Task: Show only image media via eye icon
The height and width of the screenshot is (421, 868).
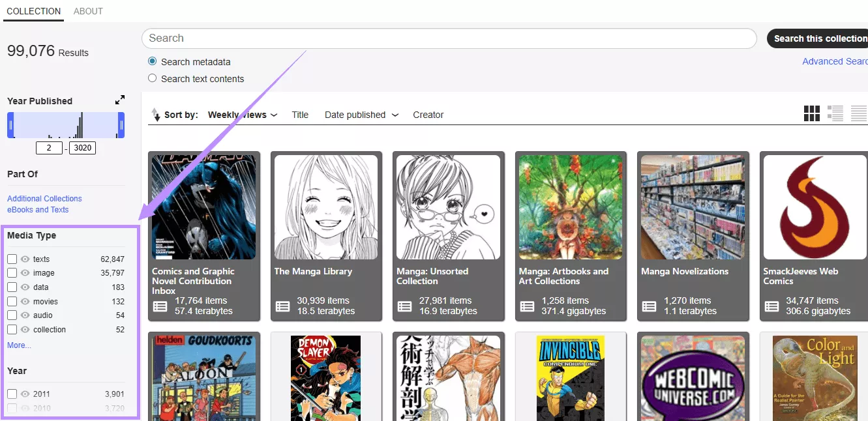Action: coord(25,273)
